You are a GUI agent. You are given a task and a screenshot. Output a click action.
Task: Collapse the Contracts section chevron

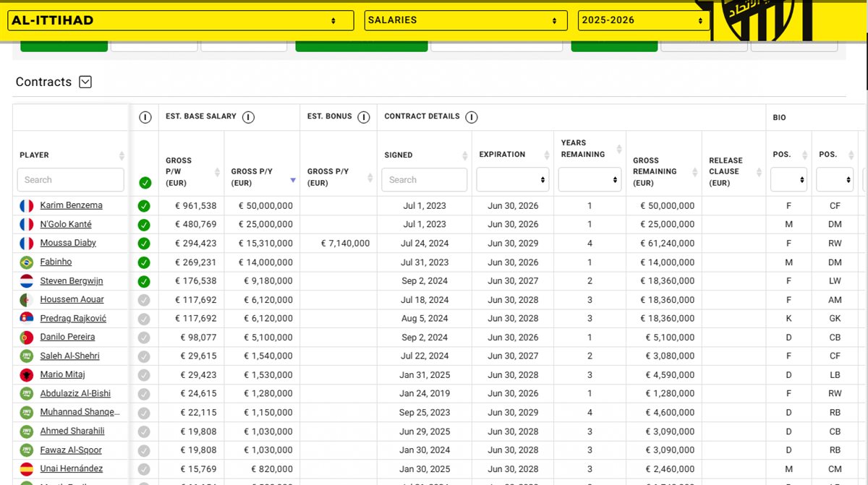85,82
